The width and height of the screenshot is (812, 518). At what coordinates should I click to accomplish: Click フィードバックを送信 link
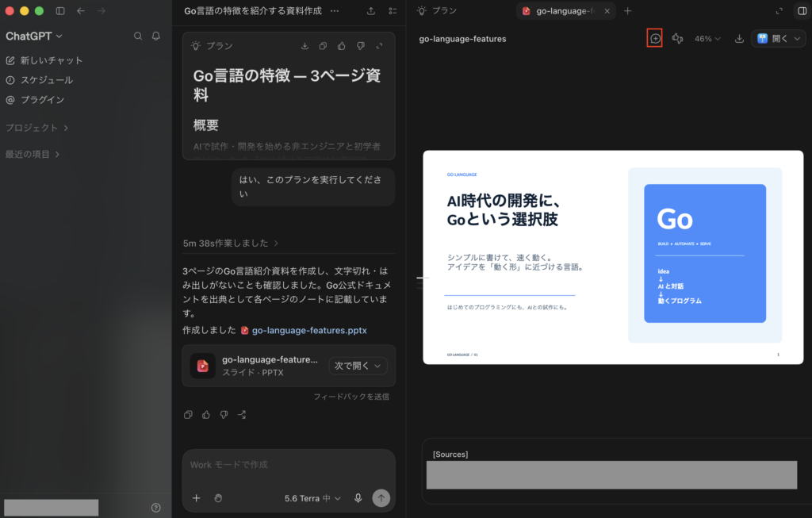tap(351, 397)
